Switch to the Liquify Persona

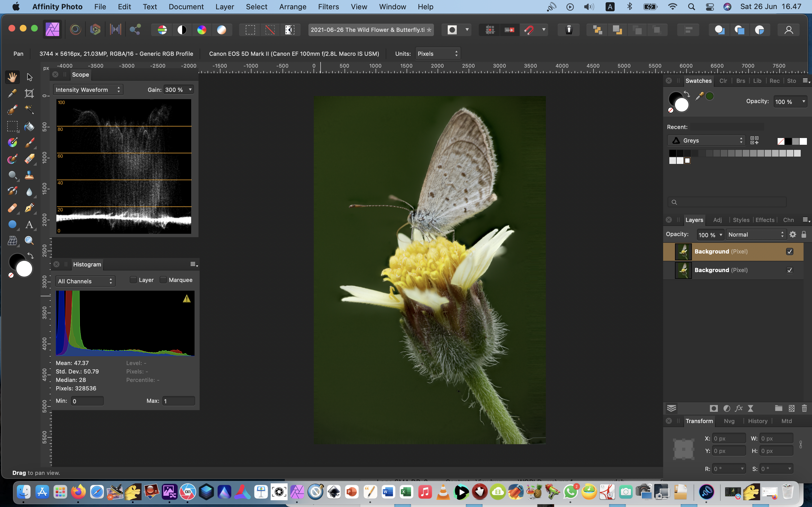point(76,30)
